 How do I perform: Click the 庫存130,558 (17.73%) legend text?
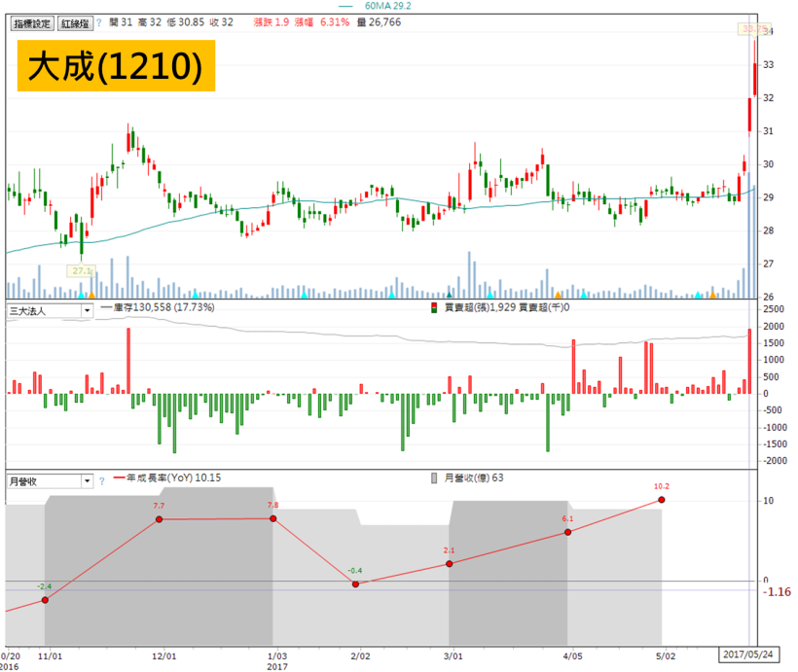[x=163, y=307]
